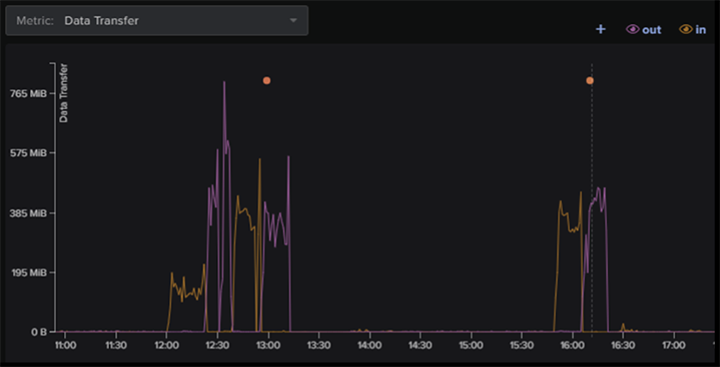Screen dimensions: 720x367
Task: Click the 16:00 time axis label
Action: pos(572,344)
